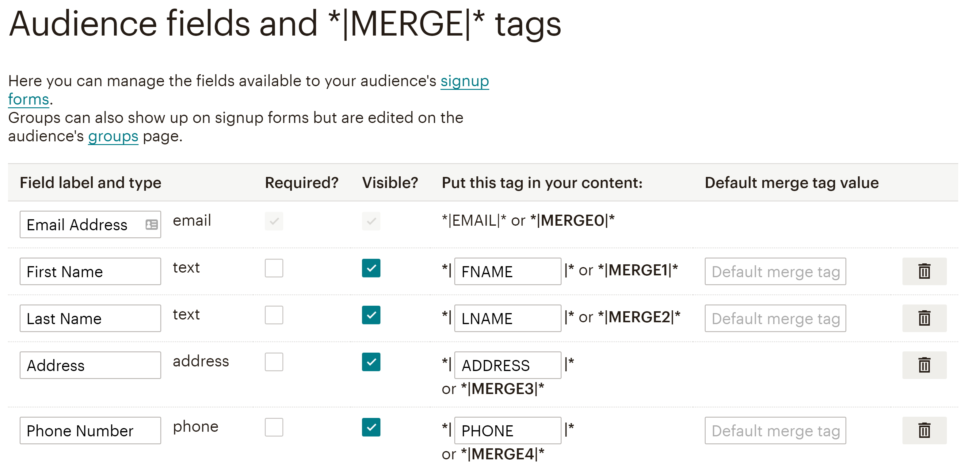Remove the Phone Number field
This screenshot has height=467, width=980.
(x=925, y=430)
